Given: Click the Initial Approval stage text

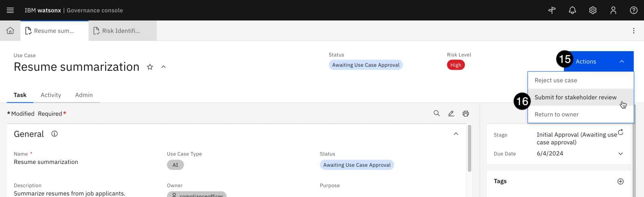Looking at the screenshot, I should click(577, 138).
